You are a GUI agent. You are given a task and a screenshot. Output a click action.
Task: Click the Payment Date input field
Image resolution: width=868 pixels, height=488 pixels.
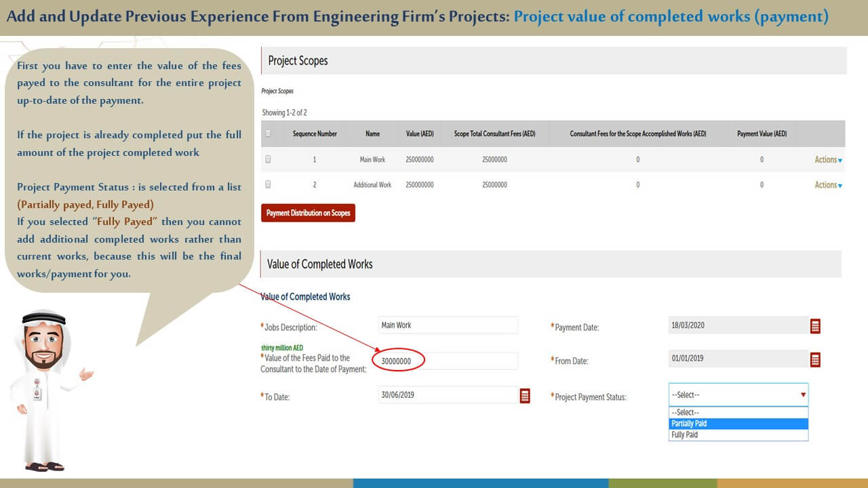coord(736,325)
